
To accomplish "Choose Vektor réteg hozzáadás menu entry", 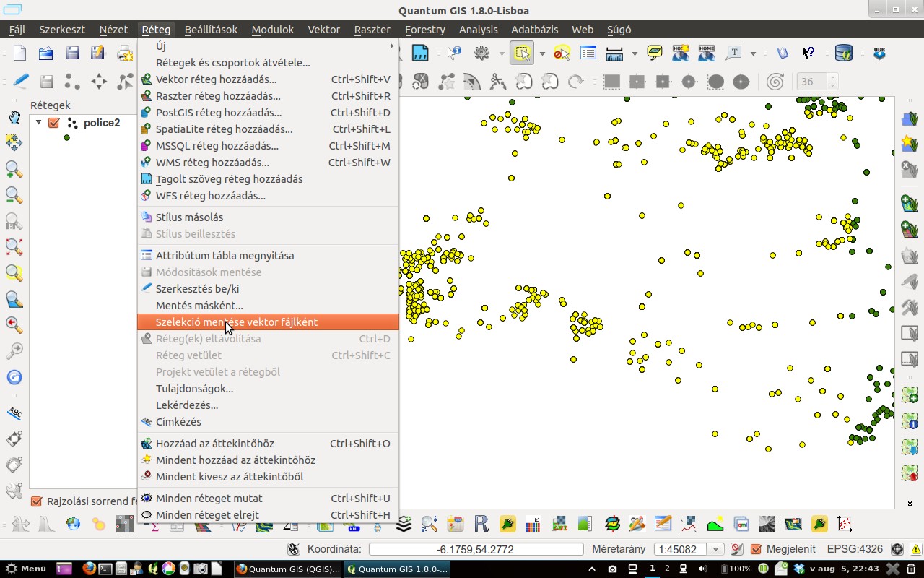I will [x=268, y=79].
